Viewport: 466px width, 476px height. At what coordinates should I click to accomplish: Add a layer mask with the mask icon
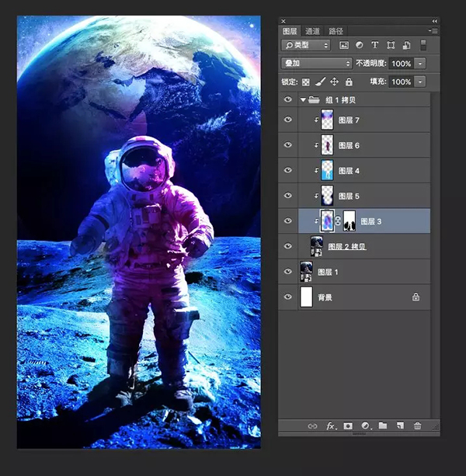[x=347, y=426]
